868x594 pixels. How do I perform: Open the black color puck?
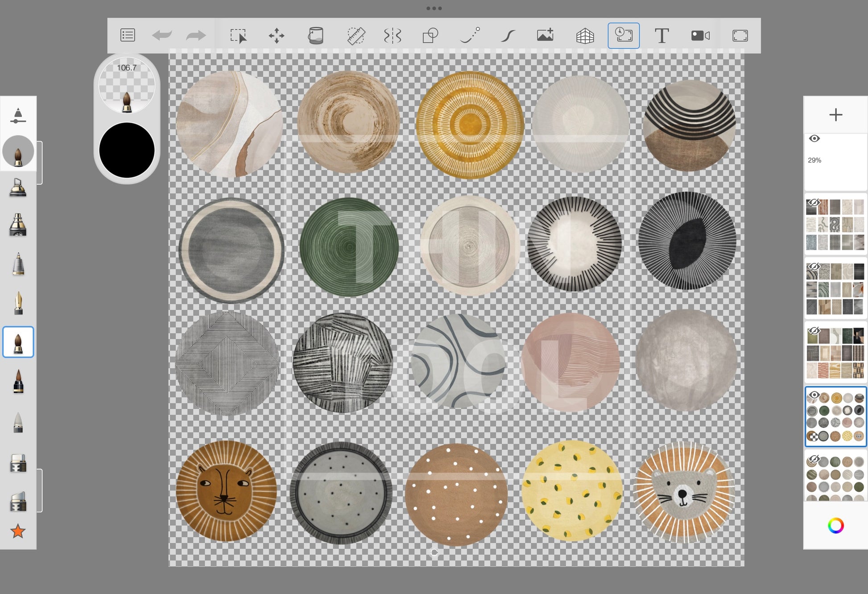(127, 150)
